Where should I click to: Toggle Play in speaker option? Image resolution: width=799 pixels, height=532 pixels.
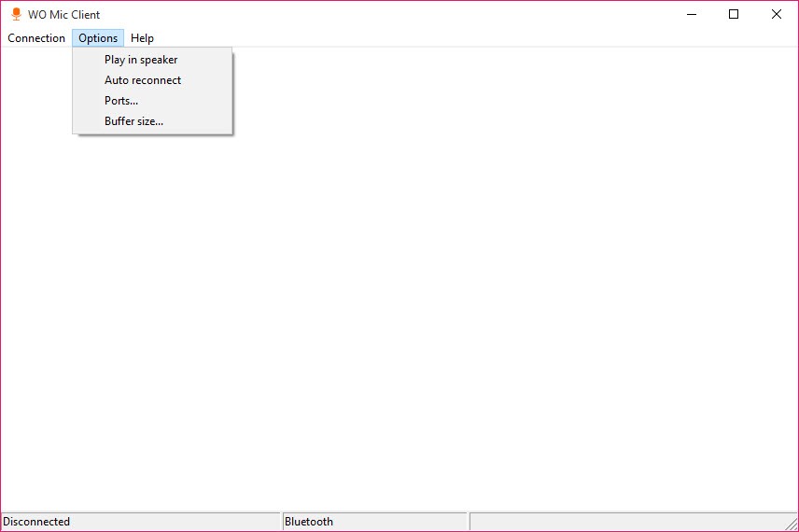pyautogui.click(x=152, y=60)
